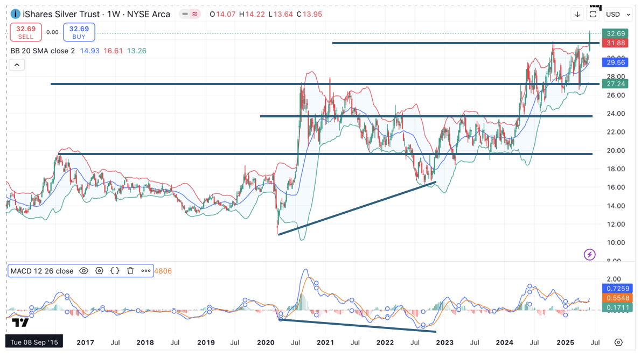The height and width of the screenshot is (364, 641).
Task: Select the MACD 12 26 close label
Action: pyautogui.click(x=42, y=271)
